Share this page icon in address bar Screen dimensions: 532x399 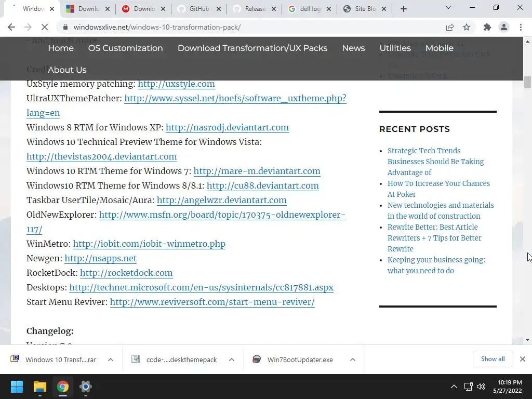(450, 27)
